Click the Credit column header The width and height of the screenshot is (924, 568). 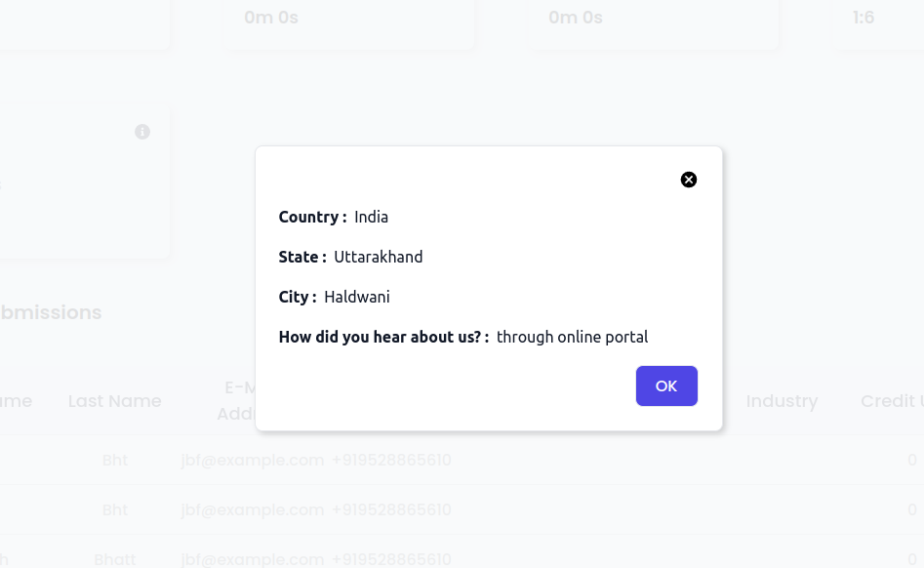(x=892, y=401)
